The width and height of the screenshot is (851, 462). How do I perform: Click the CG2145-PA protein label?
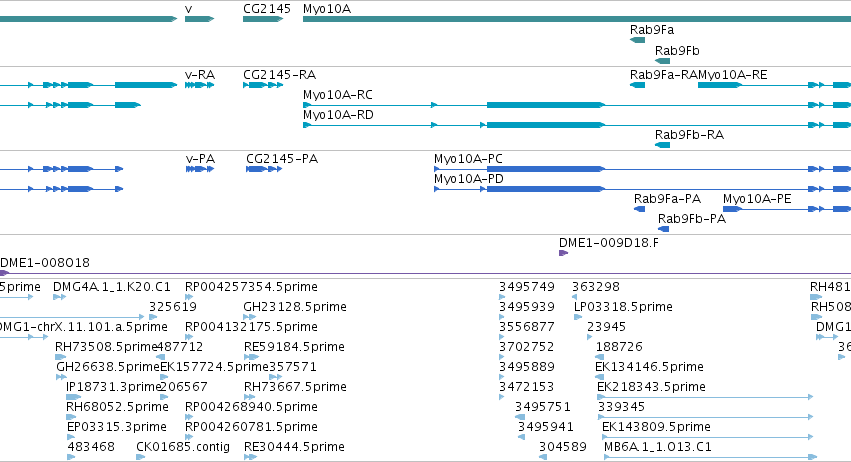[282, 159]
